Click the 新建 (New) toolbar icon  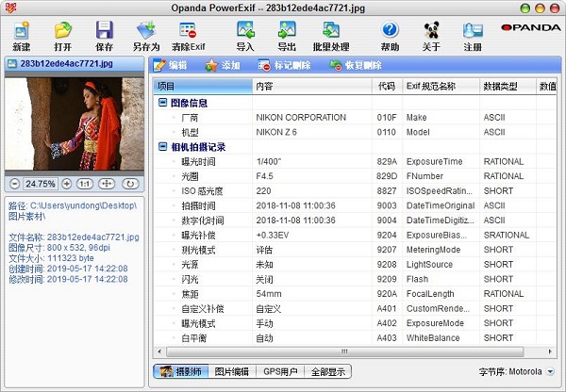(x=21, y=35)
